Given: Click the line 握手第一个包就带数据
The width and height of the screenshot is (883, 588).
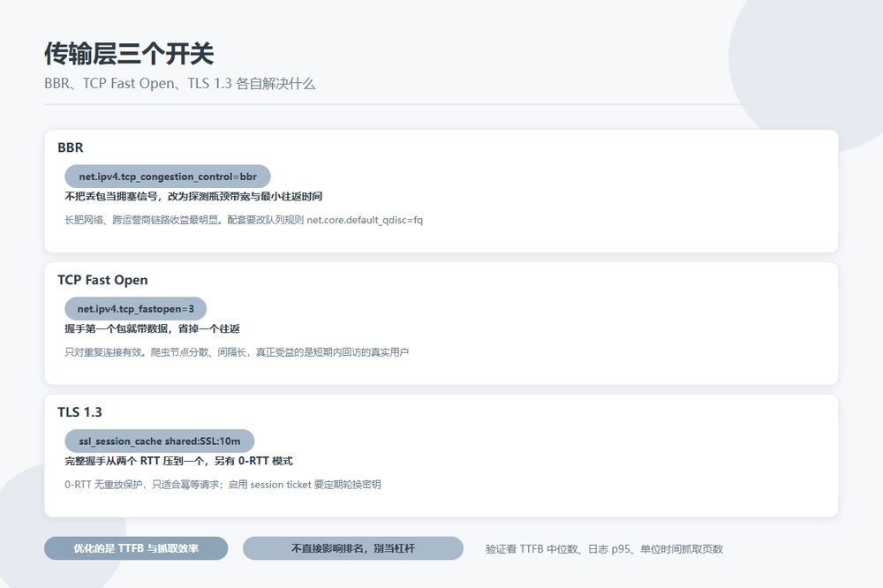Looking at the screenshot, I should coord(152,328).
